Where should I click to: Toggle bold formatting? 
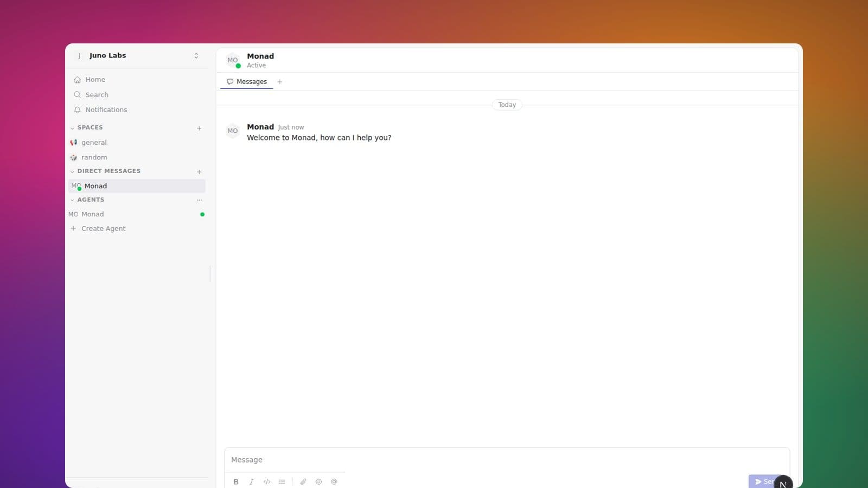[236, 481]
